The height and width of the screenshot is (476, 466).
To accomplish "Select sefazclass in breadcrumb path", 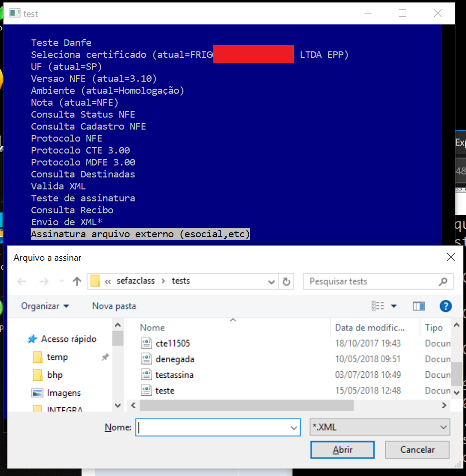I will (x=136, y=281).
